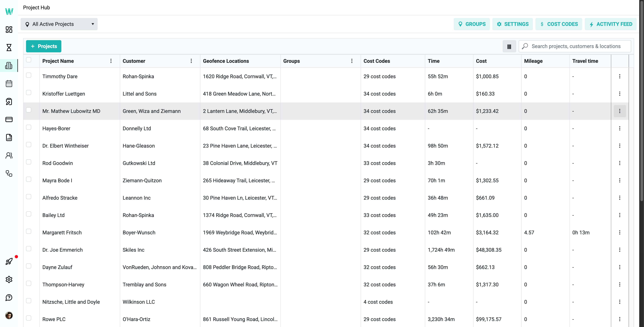Open the scheduling calendar icon in sidebar
This screenshot has width=644, height=327.
pyautogui.click(x=9, y=84)
